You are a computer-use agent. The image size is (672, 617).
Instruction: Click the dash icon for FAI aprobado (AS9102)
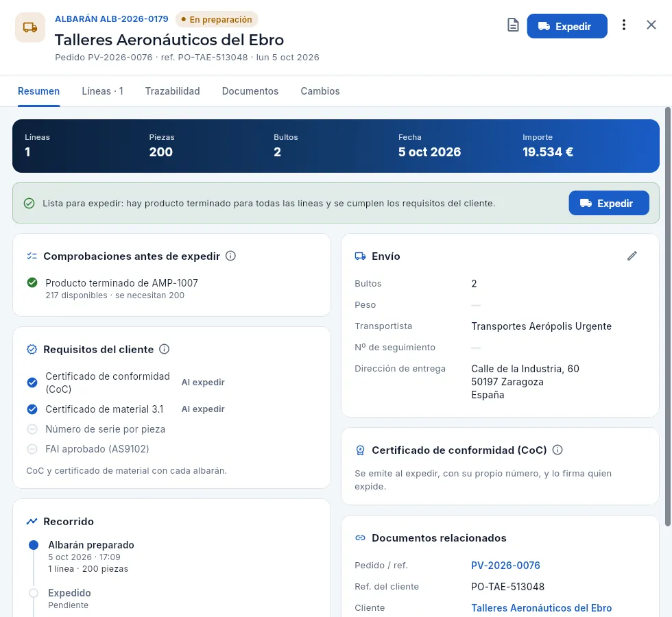click(32, 449)
